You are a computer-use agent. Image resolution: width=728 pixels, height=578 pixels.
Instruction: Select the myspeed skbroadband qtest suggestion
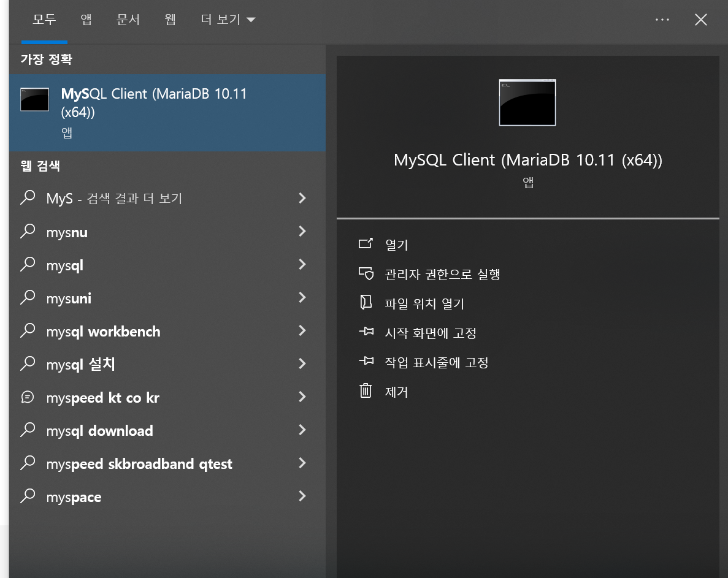tap(167, 464)
